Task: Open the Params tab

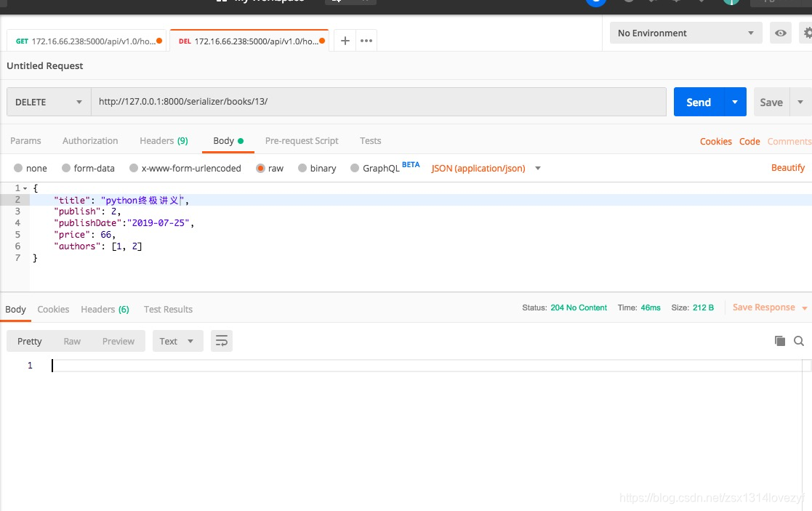Action: (x=25, y=141)
